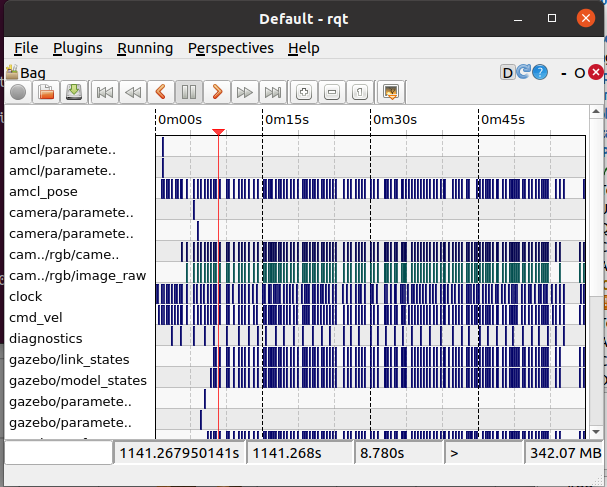Open the File menu

[26, 48]
